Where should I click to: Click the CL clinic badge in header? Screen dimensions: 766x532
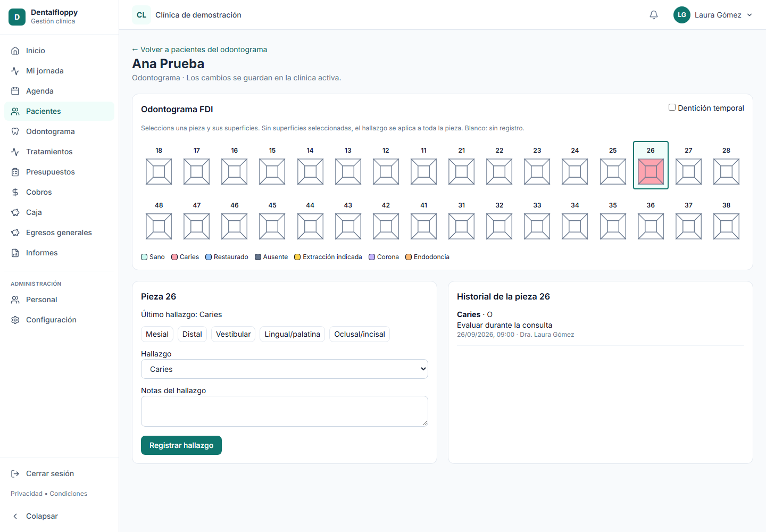click(141, 15)
